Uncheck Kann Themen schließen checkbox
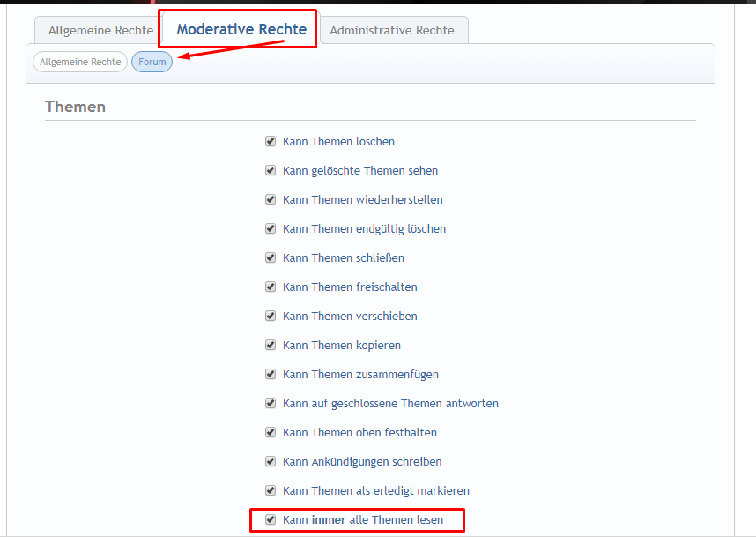The width and height of the screenshot is (756, 537). pos(271,257)
